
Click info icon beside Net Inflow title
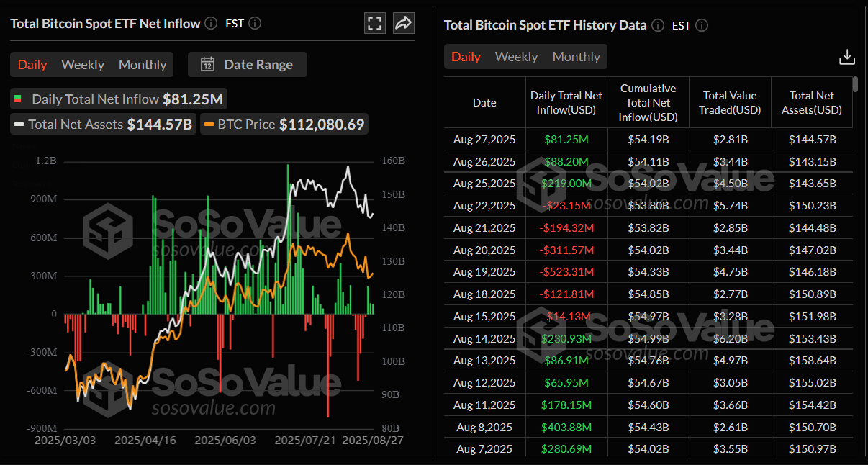pos(211,23)
